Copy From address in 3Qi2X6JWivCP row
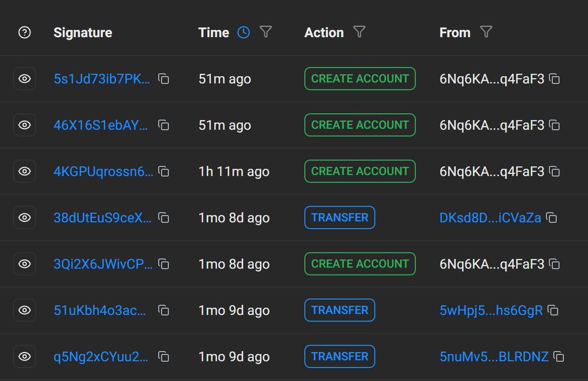The height and width of the screenshot is (381, 588). (554, 264)
